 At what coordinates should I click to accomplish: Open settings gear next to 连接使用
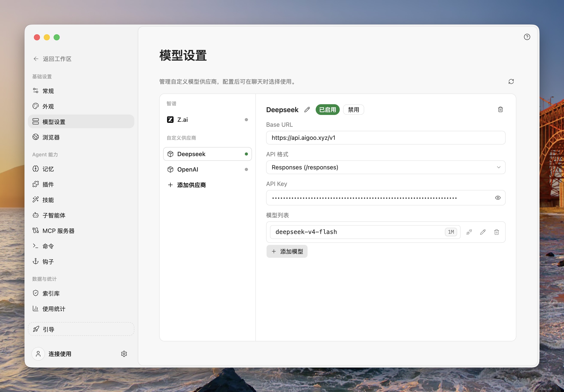pos(124,354)
